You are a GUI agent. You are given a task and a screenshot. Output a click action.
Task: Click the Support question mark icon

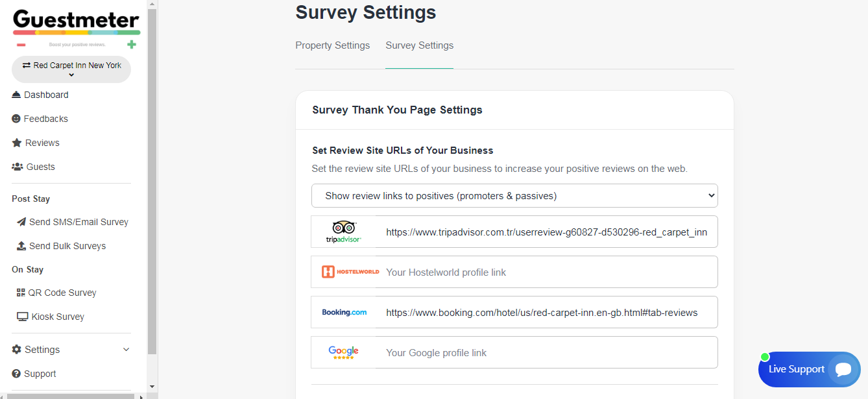(16, 374)
